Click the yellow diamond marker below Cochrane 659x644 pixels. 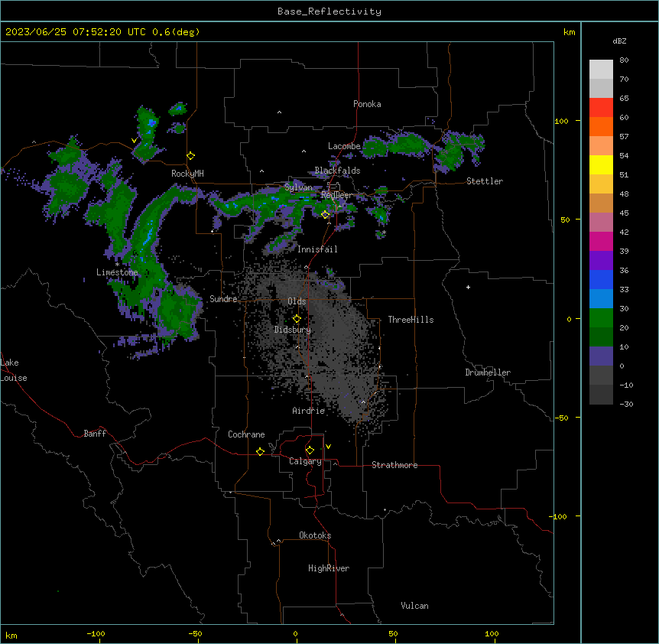(x=260, y=451)
